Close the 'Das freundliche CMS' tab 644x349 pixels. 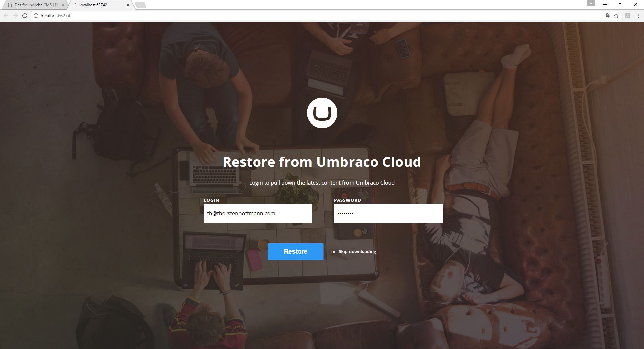point(63,5)
